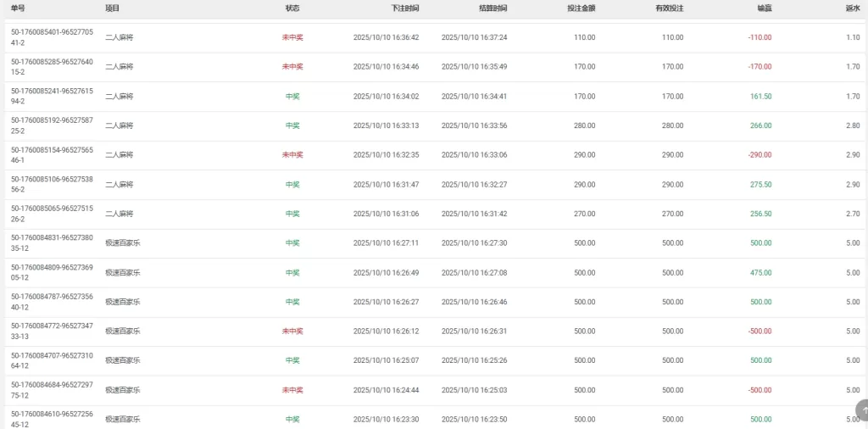
Task: Select the 项目 column header
Action: coord(112,8)
